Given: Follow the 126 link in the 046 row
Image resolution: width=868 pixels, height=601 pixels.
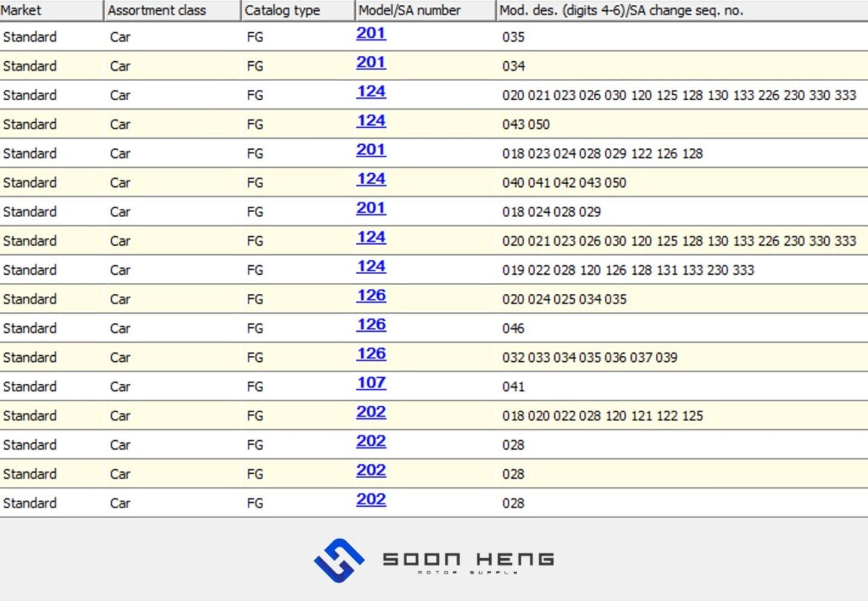Looking at the screenshot, I should 371,325.
